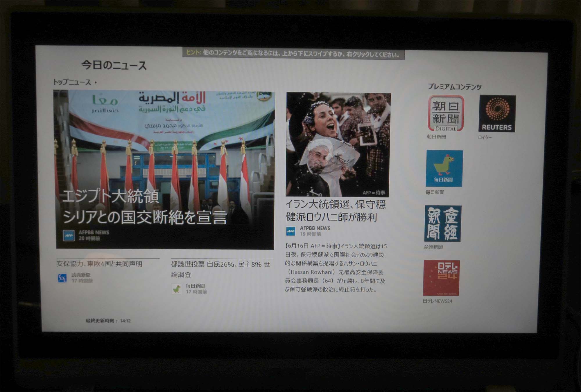Open story 安保協力、東欧4国と共同声明
This screenshot has height=392, width=581.
point(99,264)
